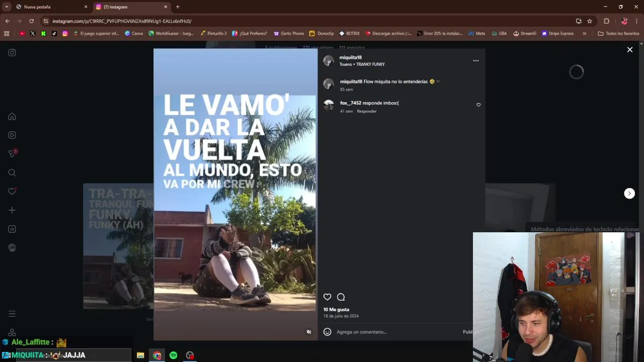
Task: Open the X (Twitter) bookmark icon
Action: coord(33,34)
